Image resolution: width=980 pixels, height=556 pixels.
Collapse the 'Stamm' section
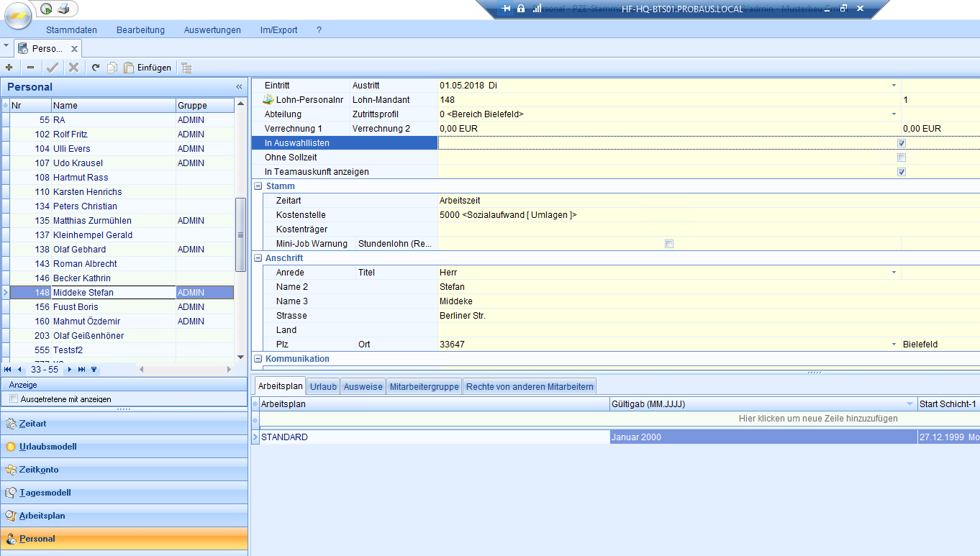(x=258, y=186)
